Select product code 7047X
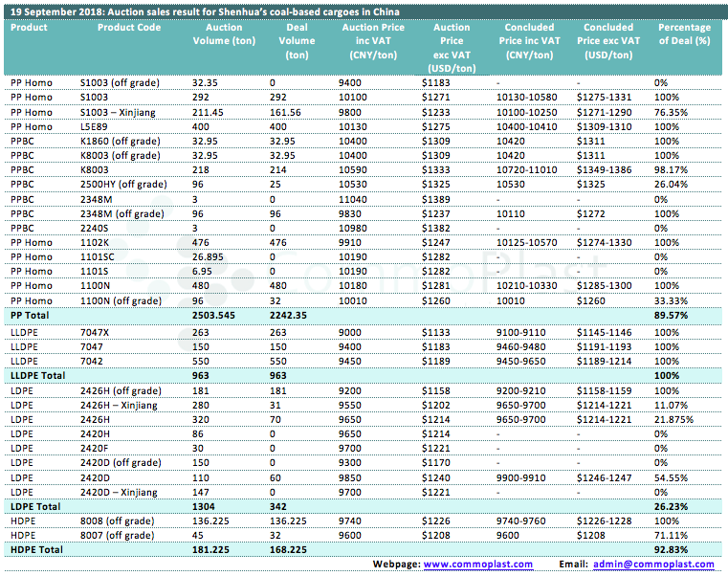Screen dimensions: 728x576 97,332
